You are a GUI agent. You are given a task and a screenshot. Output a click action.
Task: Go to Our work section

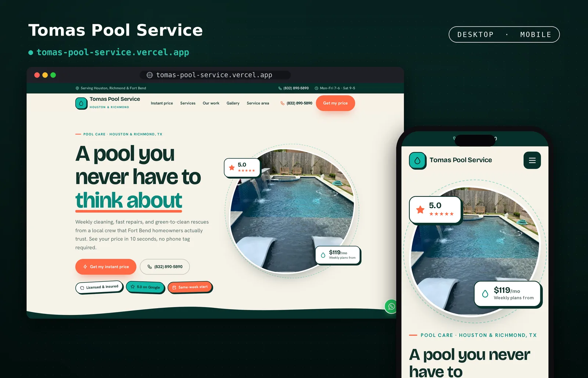(211, 103)
